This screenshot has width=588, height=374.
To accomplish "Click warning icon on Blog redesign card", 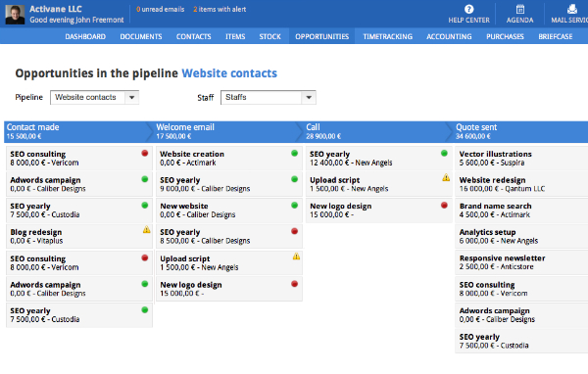I will tap(146, 230).
